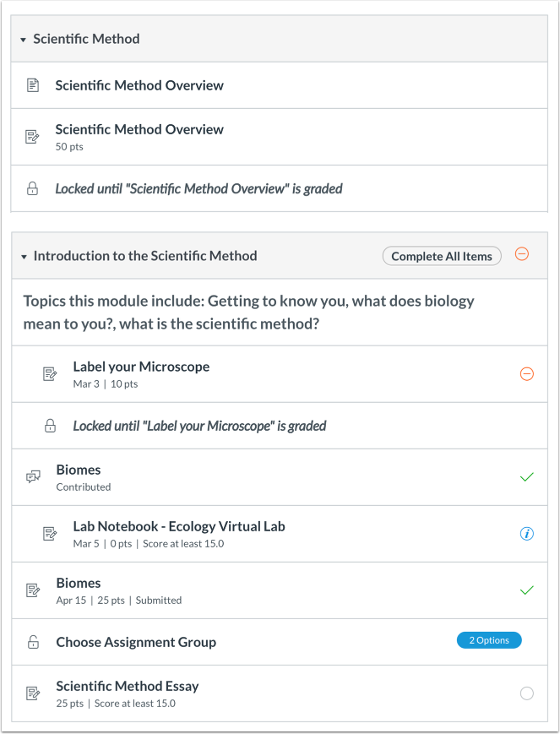Open the 2 Options selector
560x734 pixels.
tap(489, 640)
